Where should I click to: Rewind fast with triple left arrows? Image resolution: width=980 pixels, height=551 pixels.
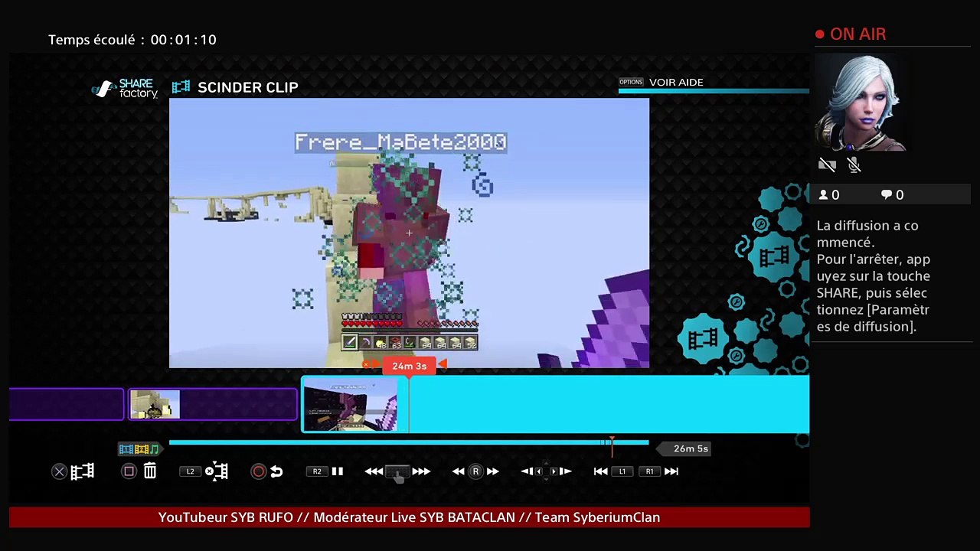point(374,471)
